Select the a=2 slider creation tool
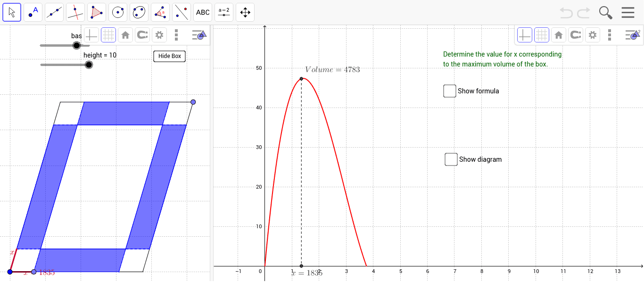The height and width of the screenshot is (282, 644). [x=223, y=12]
